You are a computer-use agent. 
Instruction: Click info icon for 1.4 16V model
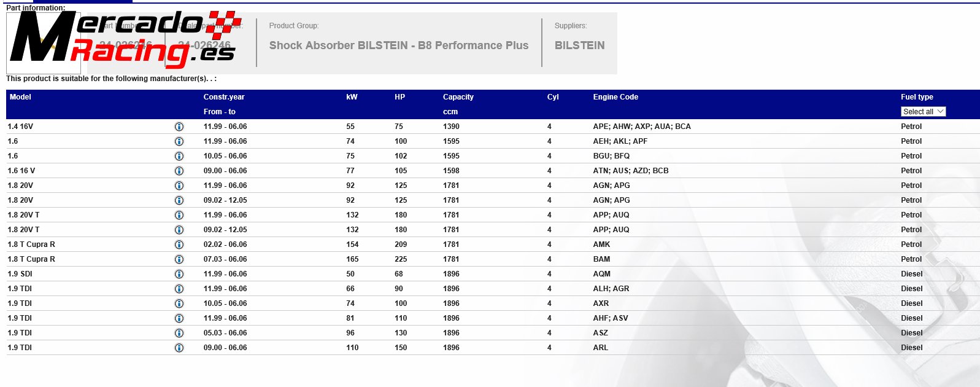[179, 127]
